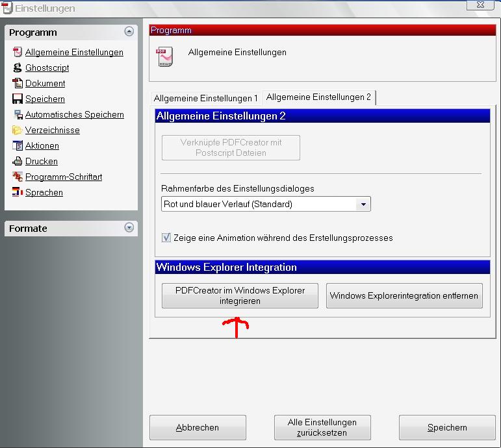Click Windows Explorerintegration entfernen button
The image size is (501, 448).
(x=404, y=295)
